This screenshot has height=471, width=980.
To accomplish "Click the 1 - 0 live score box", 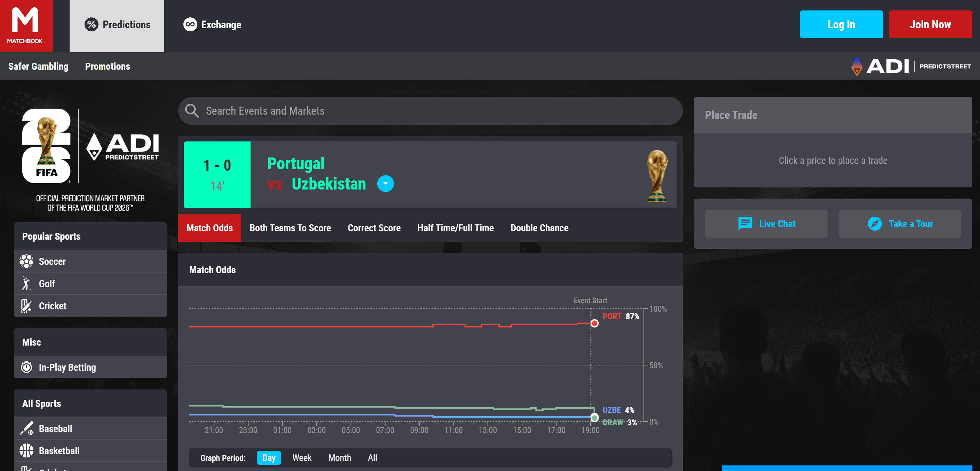I will tap(217, 175).
